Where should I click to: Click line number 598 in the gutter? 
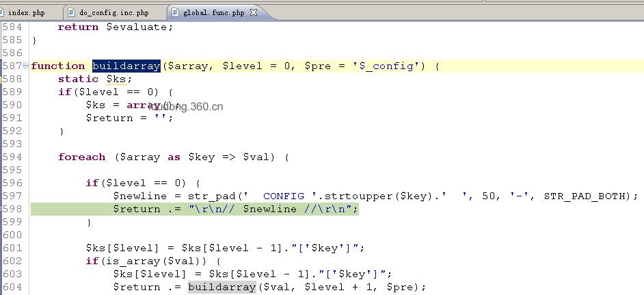pyautogui.click(x=12, y=209)
